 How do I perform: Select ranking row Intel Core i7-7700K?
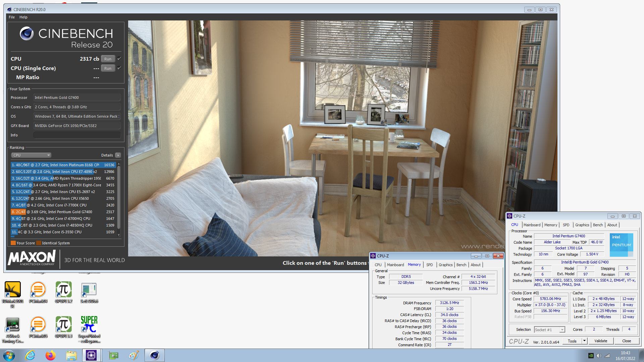pos(63,205)
